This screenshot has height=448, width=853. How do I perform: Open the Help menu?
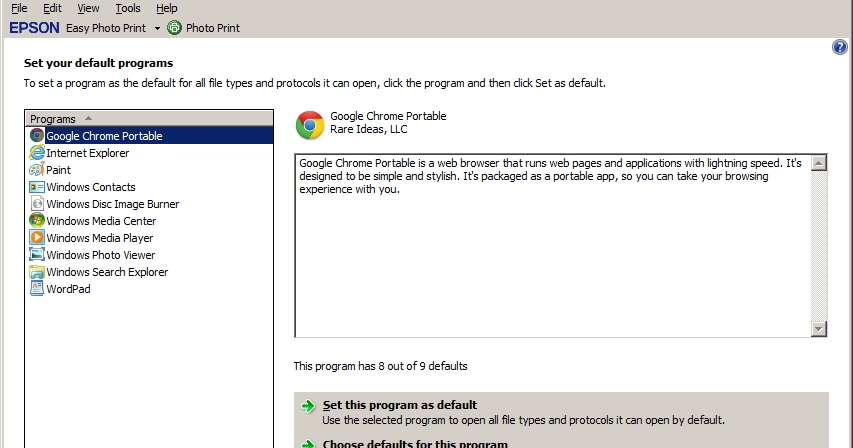[x=166, y=8]
